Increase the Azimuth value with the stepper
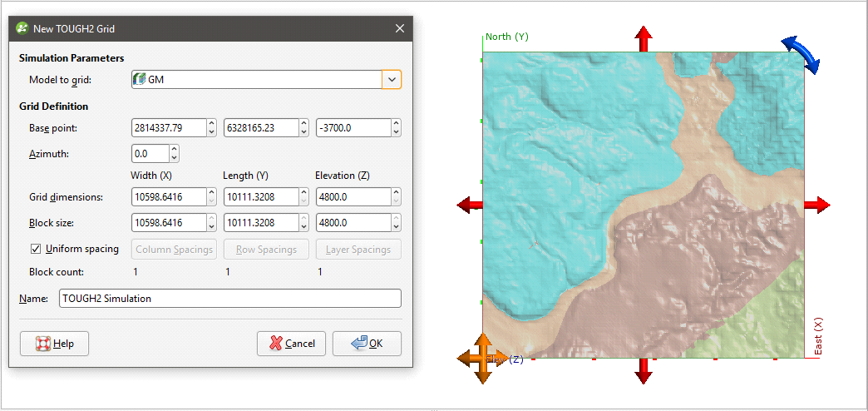The height and width of the screenshot is (411, 868). point(174,150)
